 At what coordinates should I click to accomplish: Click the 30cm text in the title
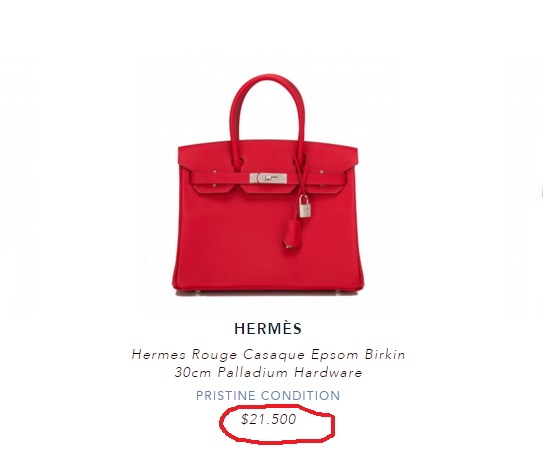(193, 373)
